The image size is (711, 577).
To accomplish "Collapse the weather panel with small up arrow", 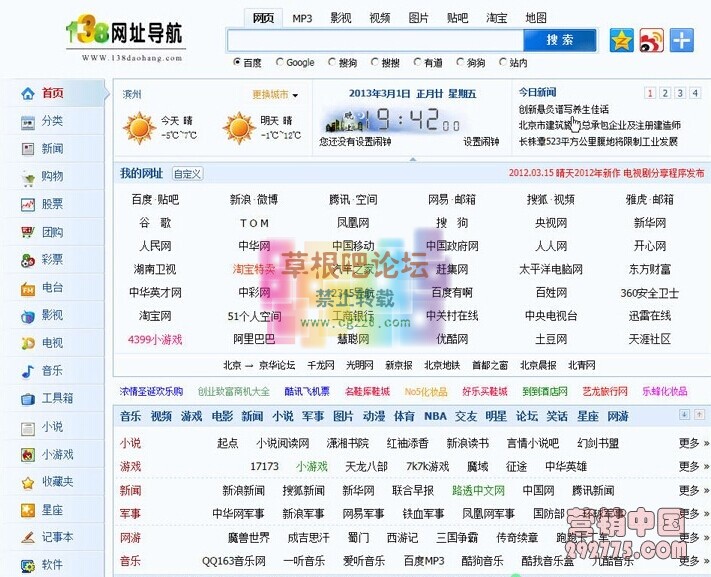I will point(413,159).
